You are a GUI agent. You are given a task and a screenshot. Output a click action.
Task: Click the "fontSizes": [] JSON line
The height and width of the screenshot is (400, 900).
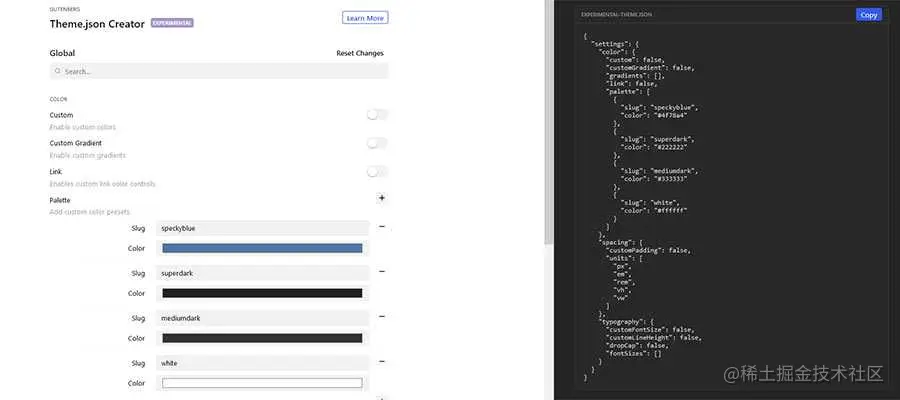tap(634, 354)
